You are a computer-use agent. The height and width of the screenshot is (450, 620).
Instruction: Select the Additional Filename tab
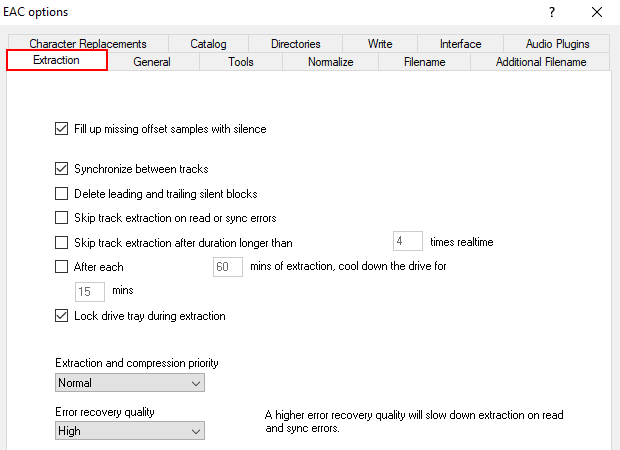541,62
